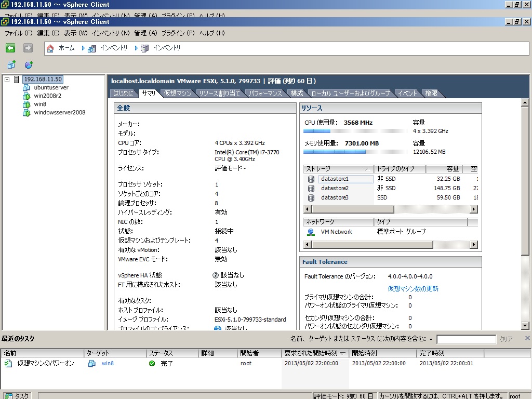Switch to the パフォーマンス tab
Image resolution: width=532 pixels, height=399 pixels.
tap(265, 94)
